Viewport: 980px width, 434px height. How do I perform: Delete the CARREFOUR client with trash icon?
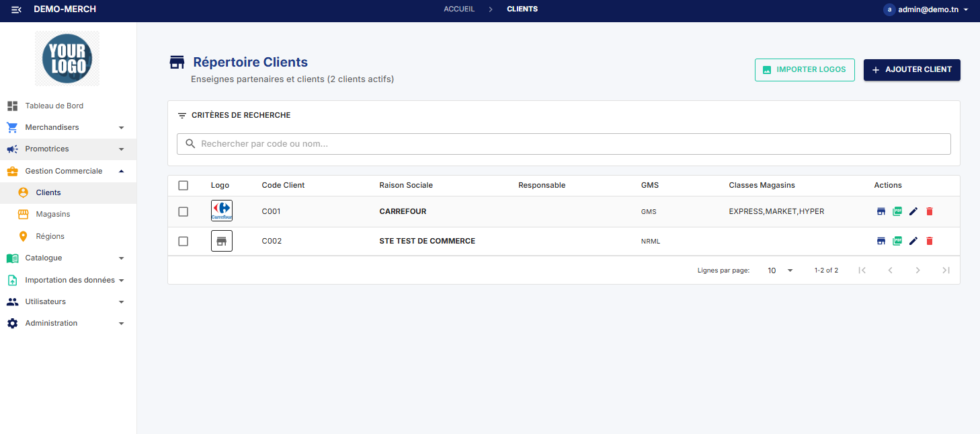pos(930,211)
